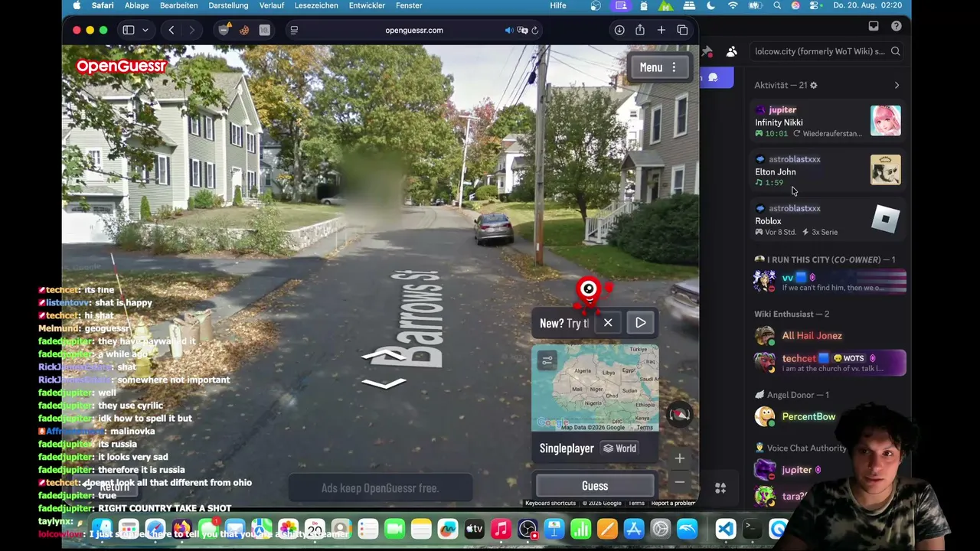980x551 pixels.
Task: Expand the Aktivität section arrow
Action: 897,85
